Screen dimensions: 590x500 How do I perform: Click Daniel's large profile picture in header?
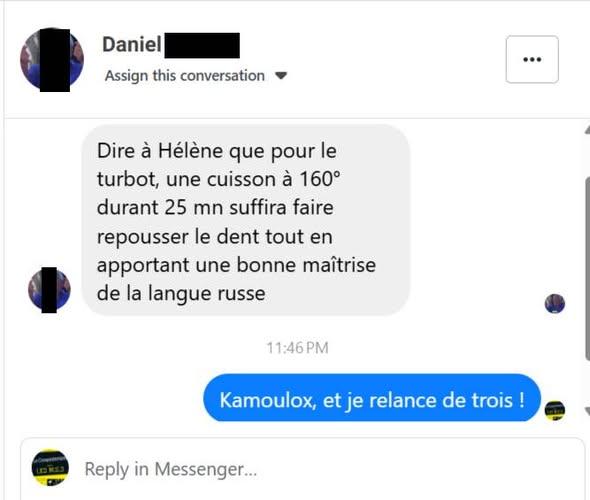[52, 59]
